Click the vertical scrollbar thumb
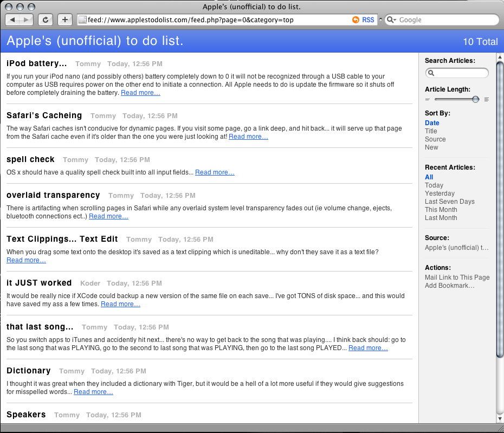Screen dimensions: 504x433 tap(500, 209)
